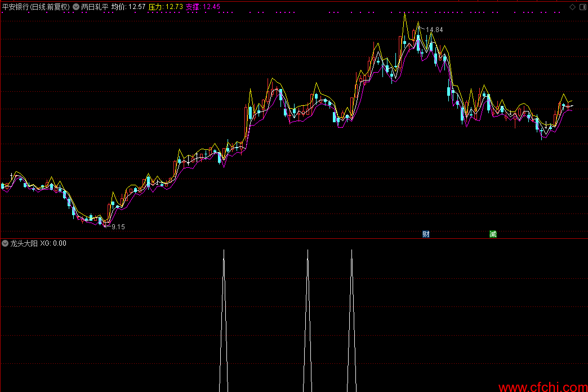Viewport: 588px width, 392px height.
Task: Click the 均价: 12.57 value
Action: (128, 7)
